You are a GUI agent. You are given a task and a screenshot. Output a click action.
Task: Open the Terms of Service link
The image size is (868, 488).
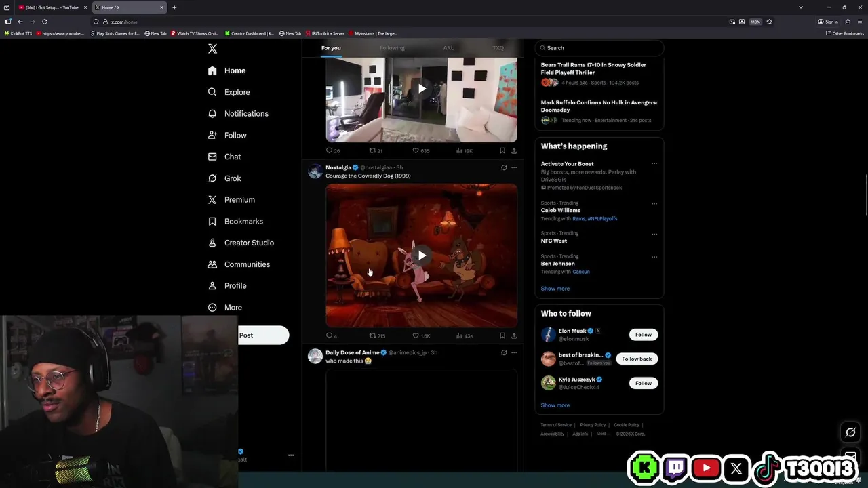(x=556, y=425)
